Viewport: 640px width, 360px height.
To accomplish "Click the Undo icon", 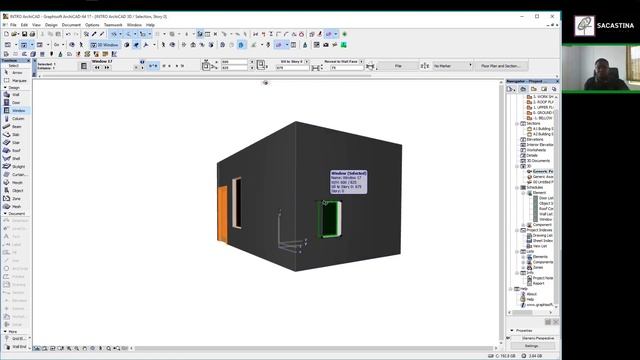I will tap(68, 34).
